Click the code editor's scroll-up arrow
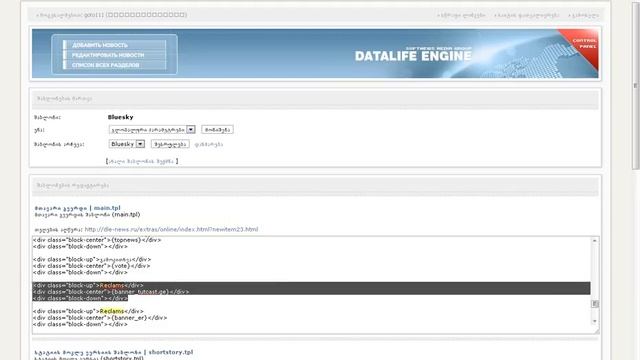This screenshot has height=360, width=640. (x=595, y=241)
